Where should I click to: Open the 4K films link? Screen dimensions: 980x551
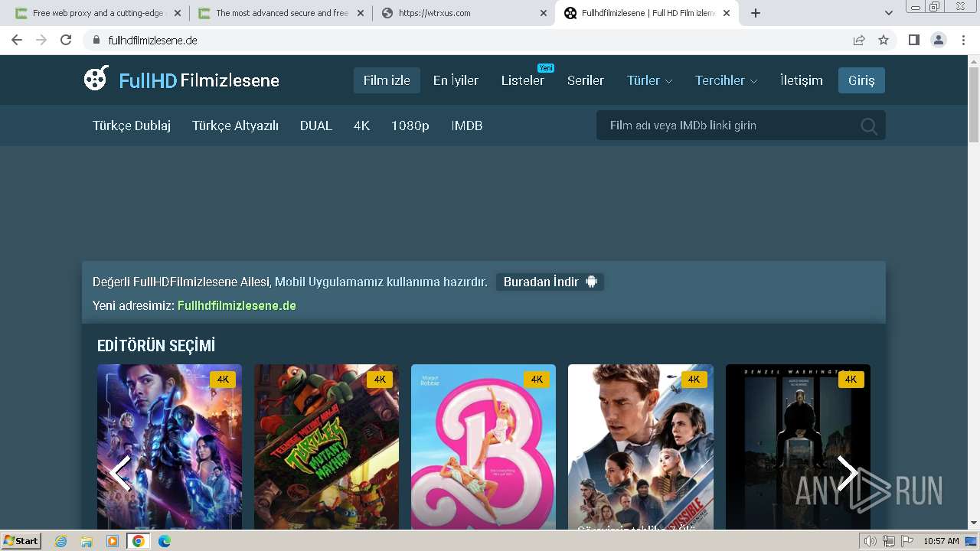pos(361,126)
